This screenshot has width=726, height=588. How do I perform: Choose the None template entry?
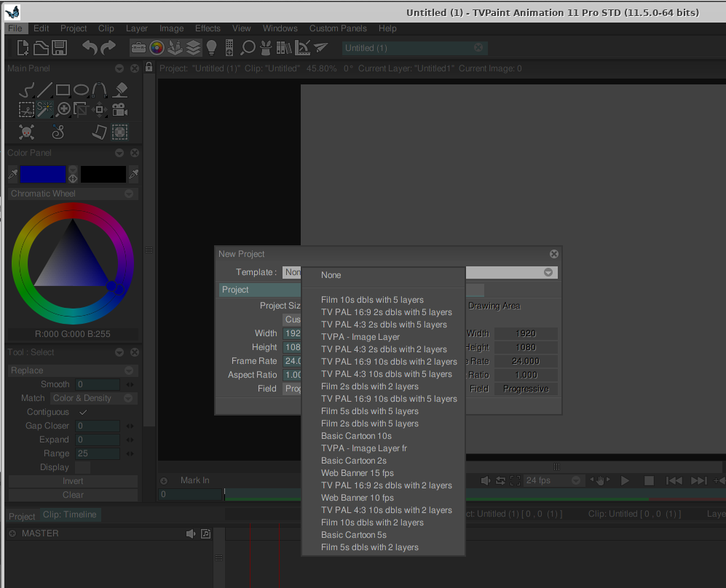click(331, 275)
